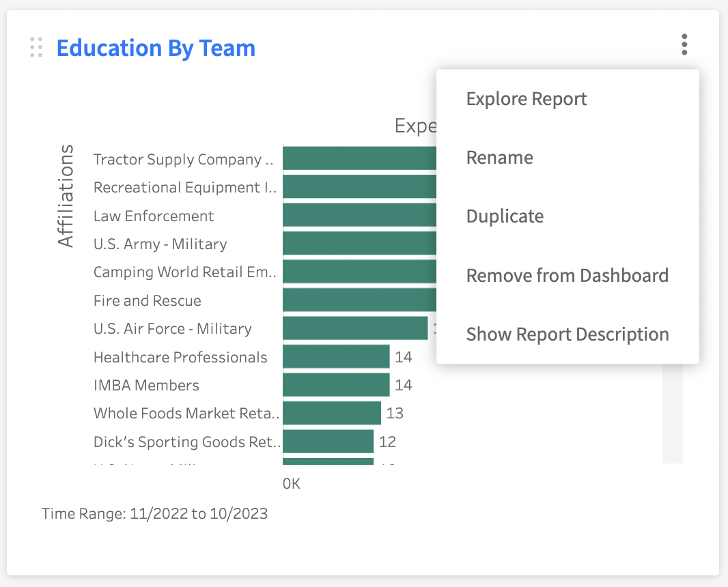This screenshot has width=728, height=587.
Task: Click the Recreational Equipment bar
Action: tap(359, 186)
